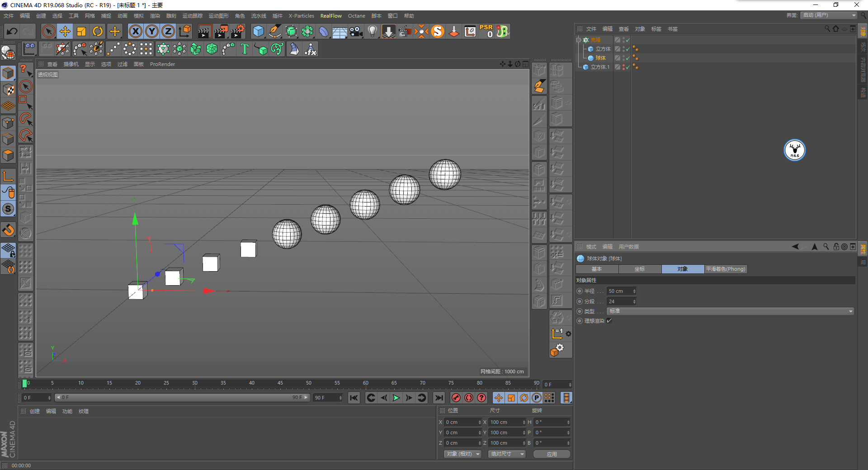
Task: Click the search magnifier in Object Manager
Action: pyautogui.click(x=827, y=29)
